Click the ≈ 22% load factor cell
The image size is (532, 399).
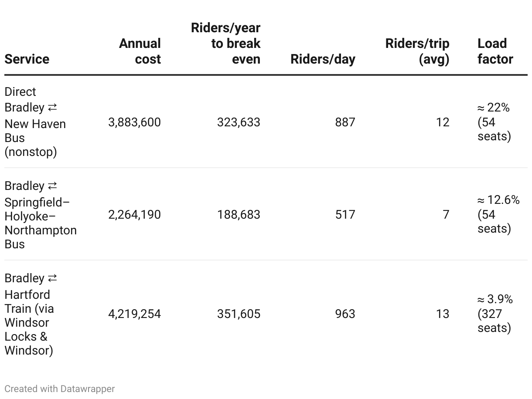point(494,122)
